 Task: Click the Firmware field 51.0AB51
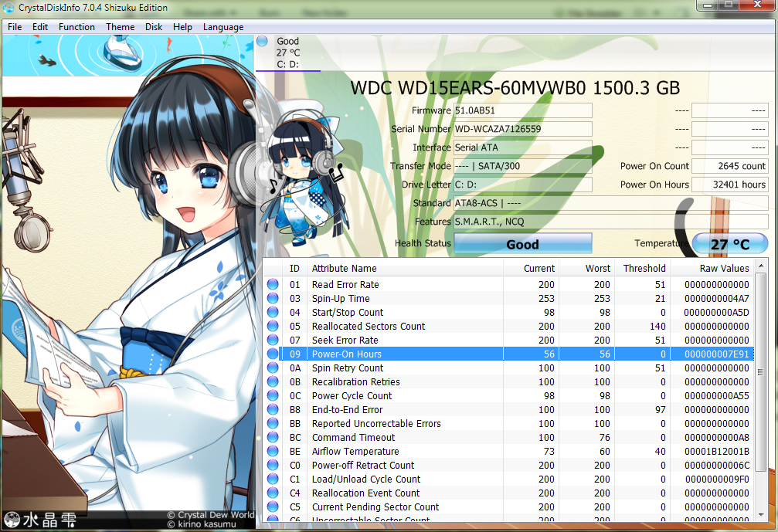(523, 110)
